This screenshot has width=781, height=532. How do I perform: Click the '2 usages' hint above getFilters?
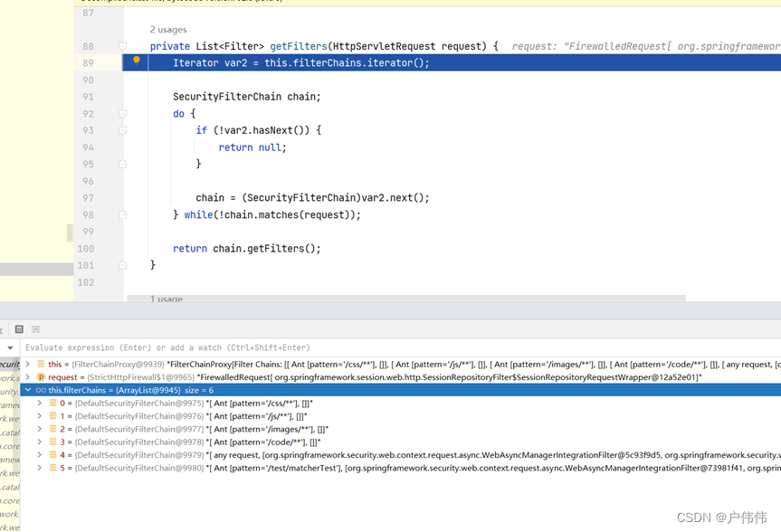pyautogui.click(x=168, y=30)
